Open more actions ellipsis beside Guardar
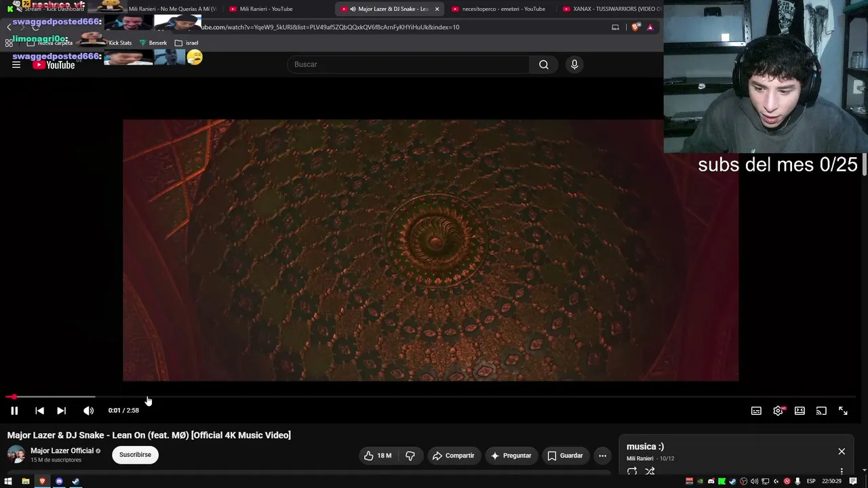The image size is (868, 488). pyautogui.click(x=602, y=455)
